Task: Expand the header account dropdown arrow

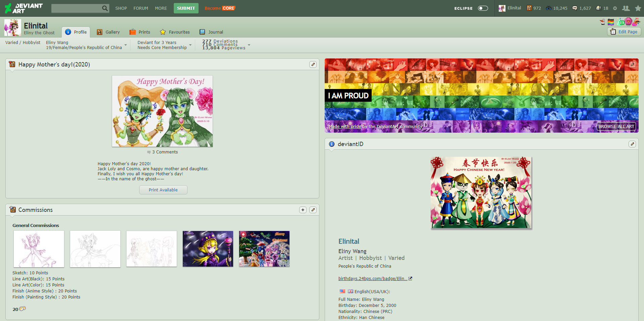Action: point(615,8)
